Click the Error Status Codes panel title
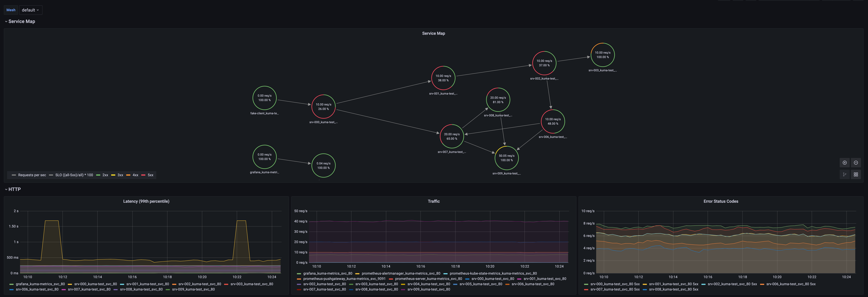Viewport: 868px width, 297px height. tap(720, 201)
